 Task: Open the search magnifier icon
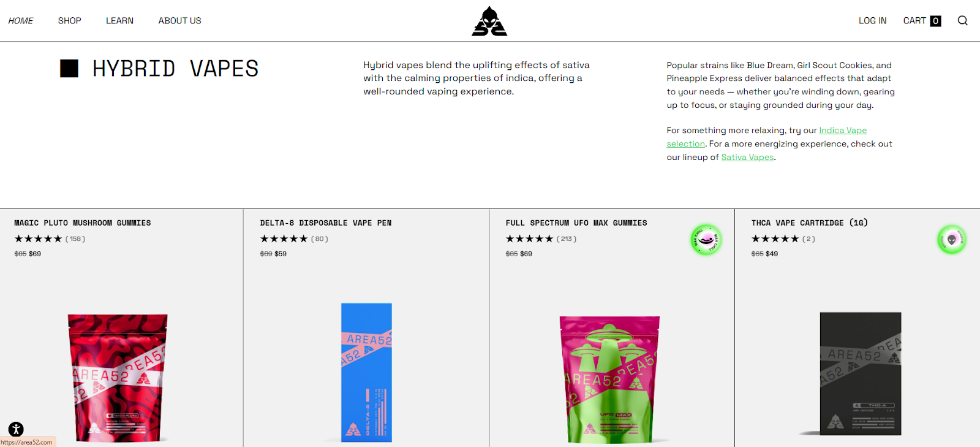962,21
